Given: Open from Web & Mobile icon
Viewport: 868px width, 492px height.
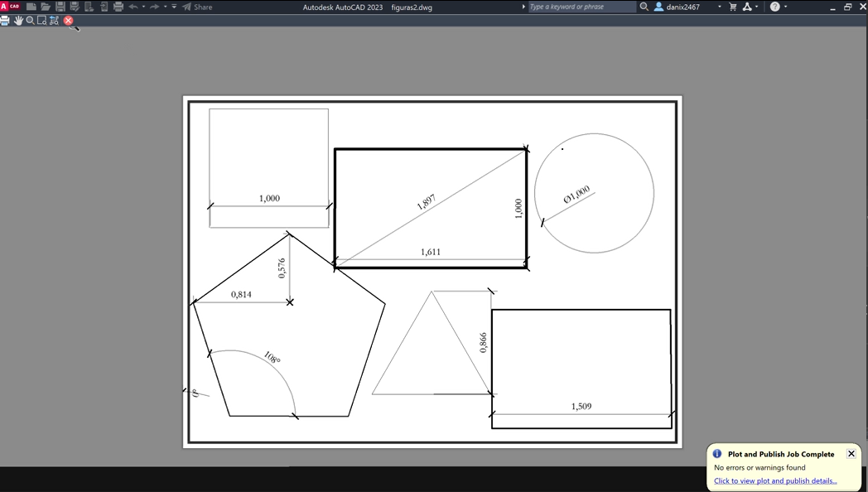Looking at the screenshot, I should 89,7.
